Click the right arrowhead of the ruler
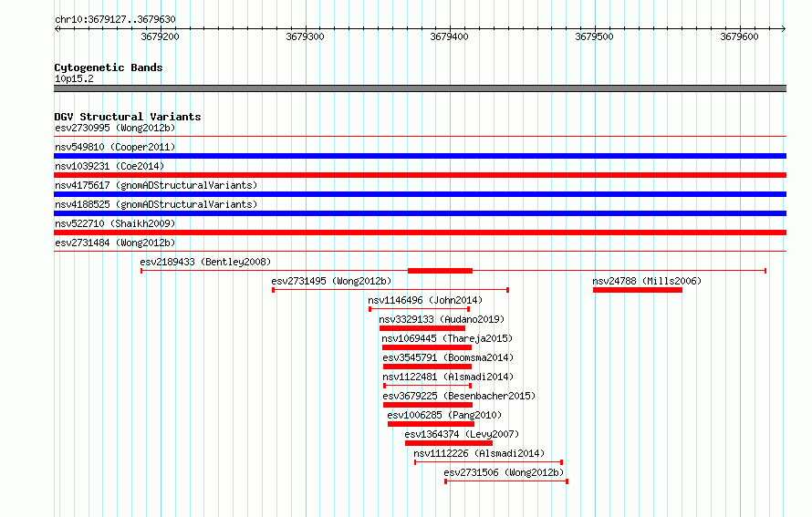Screen dimensions: 812x517 tap(784, 28)
